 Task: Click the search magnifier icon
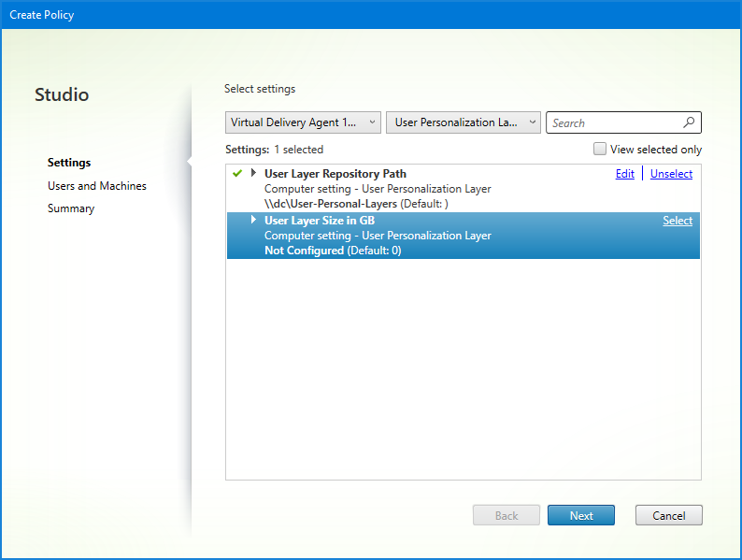click(689, 122)
